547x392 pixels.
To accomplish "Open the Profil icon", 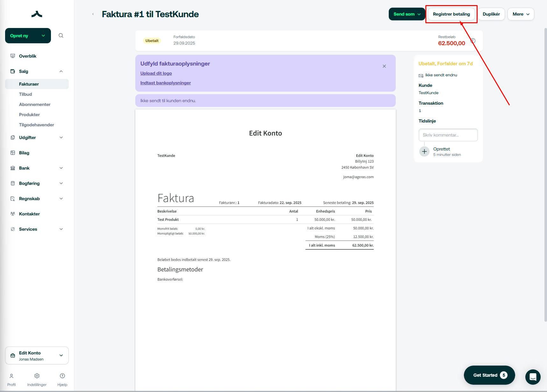I will tap(11, 376).
